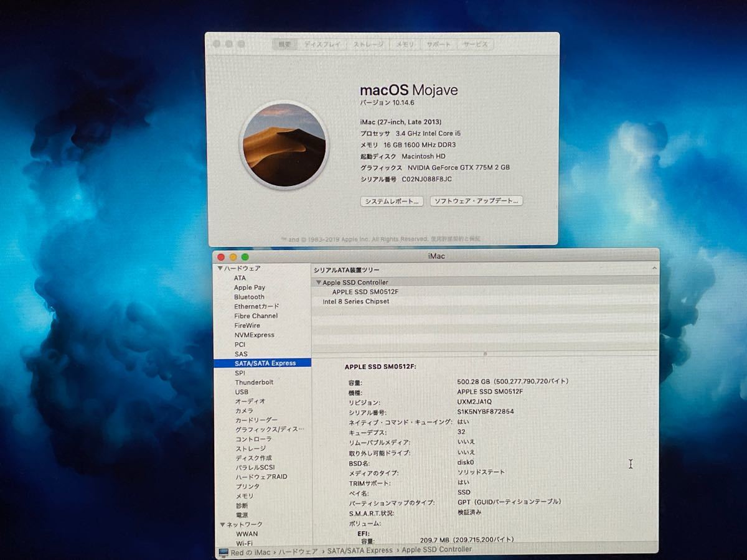This screenshot has height=560, width=747.
Task: Select カードリーダー in sidebar
Action: coord(256,420)
